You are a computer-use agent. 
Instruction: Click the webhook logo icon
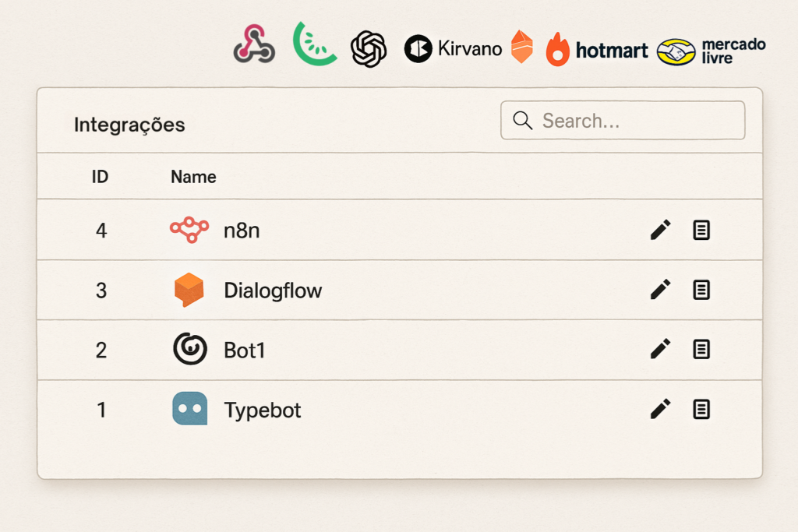pos(255,44)
